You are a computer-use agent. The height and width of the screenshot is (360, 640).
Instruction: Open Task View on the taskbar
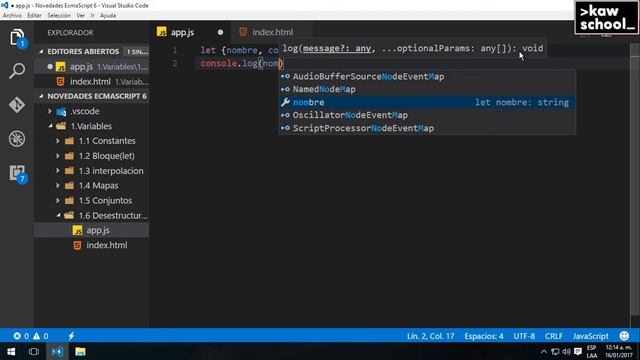(34, 351)
